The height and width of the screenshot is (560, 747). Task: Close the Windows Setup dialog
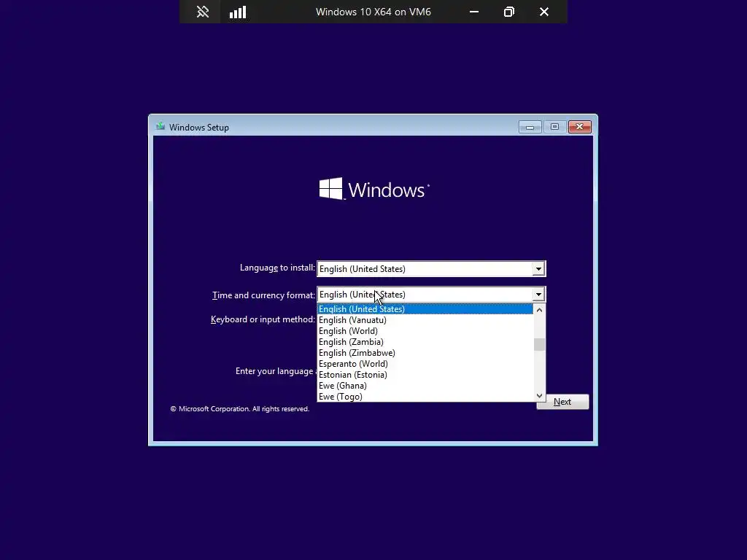pos(579,127)
